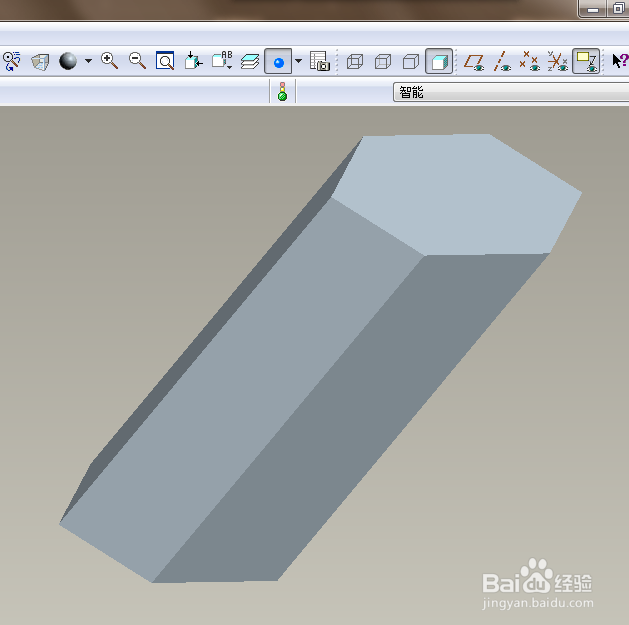The image size is (629, 625).
Task: Switch to Wireframe display style
Action: [355, 62]
